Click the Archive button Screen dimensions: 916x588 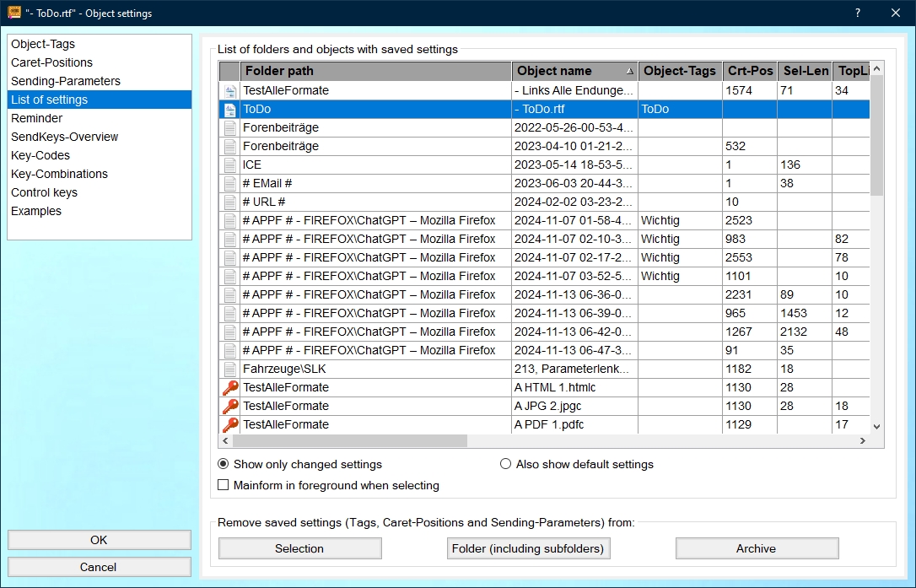(757, 548)
